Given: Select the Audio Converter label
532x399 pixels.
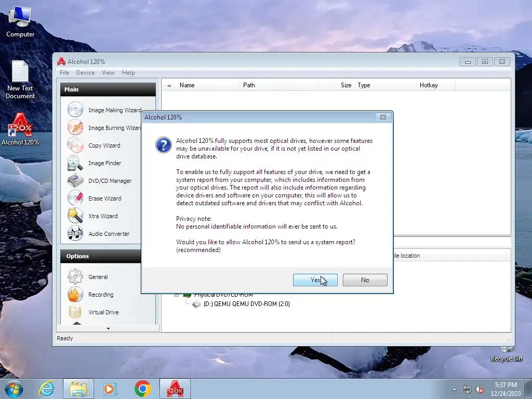Looking at the screenshot, I should (x=109, y=234).
